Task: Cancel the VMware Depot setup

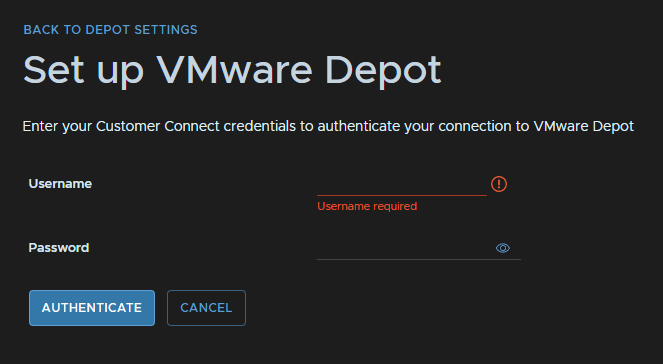Action: click(206, 308)
